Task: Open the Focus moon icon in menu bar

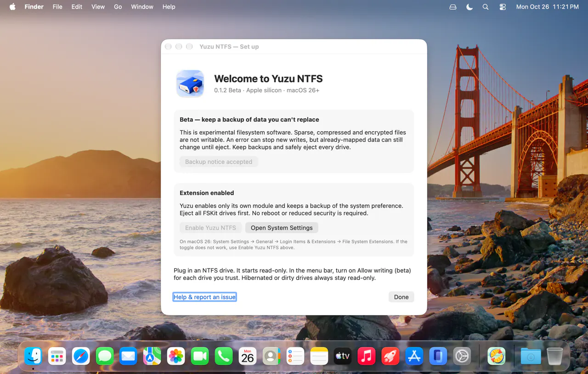Action: point(469,7)
